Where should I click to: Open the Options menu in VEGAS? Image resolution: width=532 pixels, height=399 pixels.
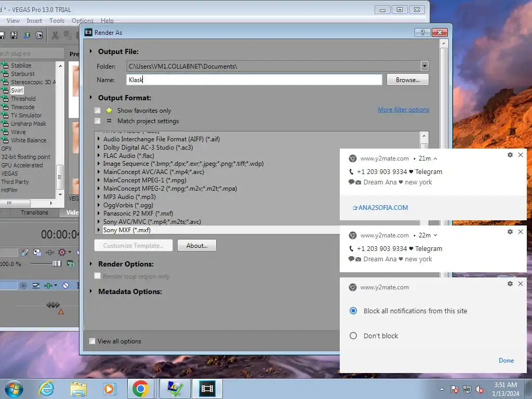[83, 21]
